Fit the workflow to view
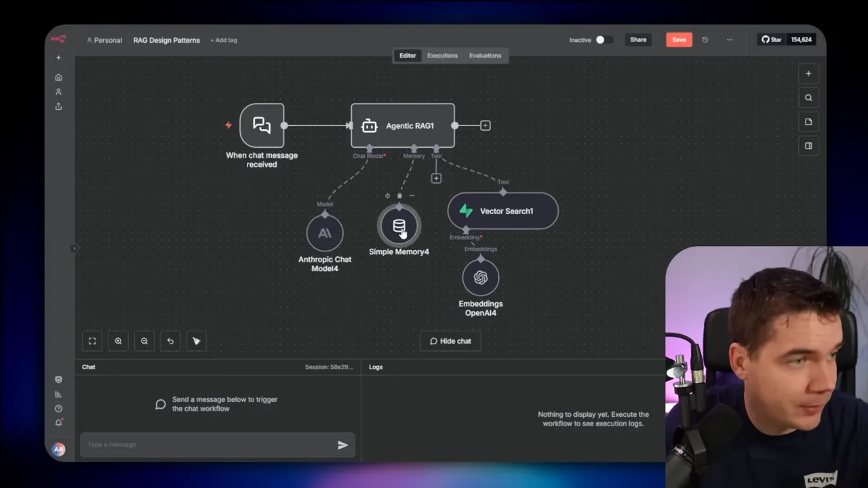This screenshot has height=488, width=868. [x=92, y=341]
